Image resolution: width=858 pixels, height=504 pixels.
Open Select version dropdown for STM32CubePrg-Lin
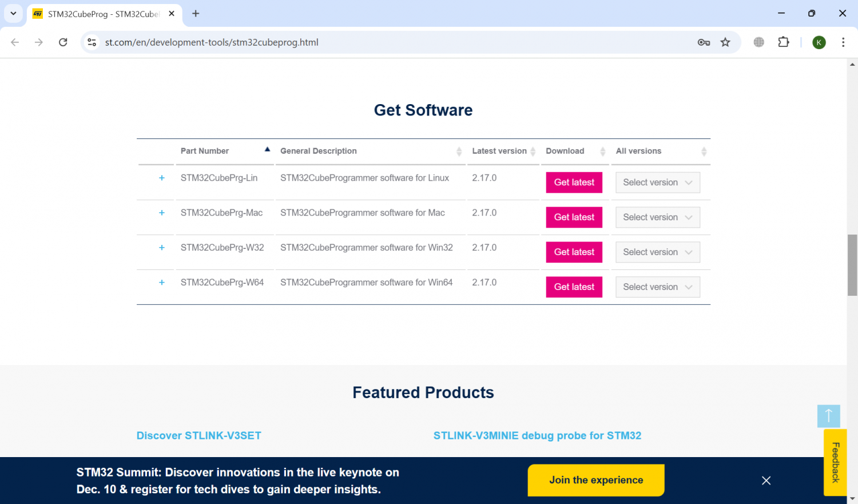(657, 182)
